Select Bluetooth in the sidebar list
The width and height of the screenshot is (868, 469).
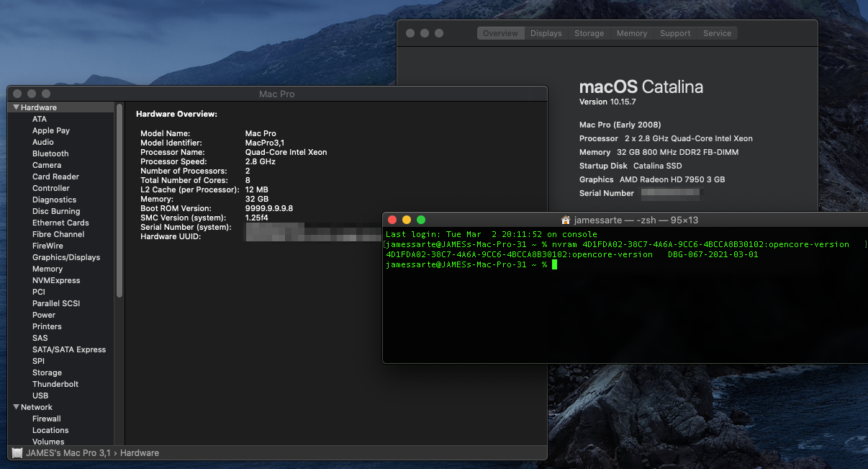(50, 153)
